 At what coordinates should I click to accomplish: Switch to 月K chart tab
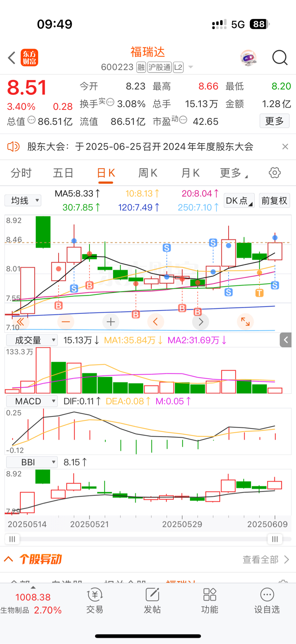point(190,173)
